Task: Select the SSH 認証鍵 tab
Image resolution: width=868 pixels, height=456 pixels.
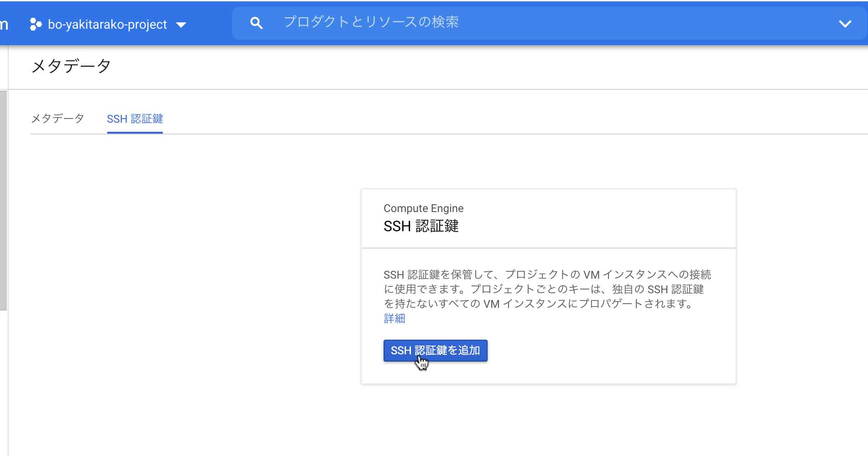Action: 135,119
